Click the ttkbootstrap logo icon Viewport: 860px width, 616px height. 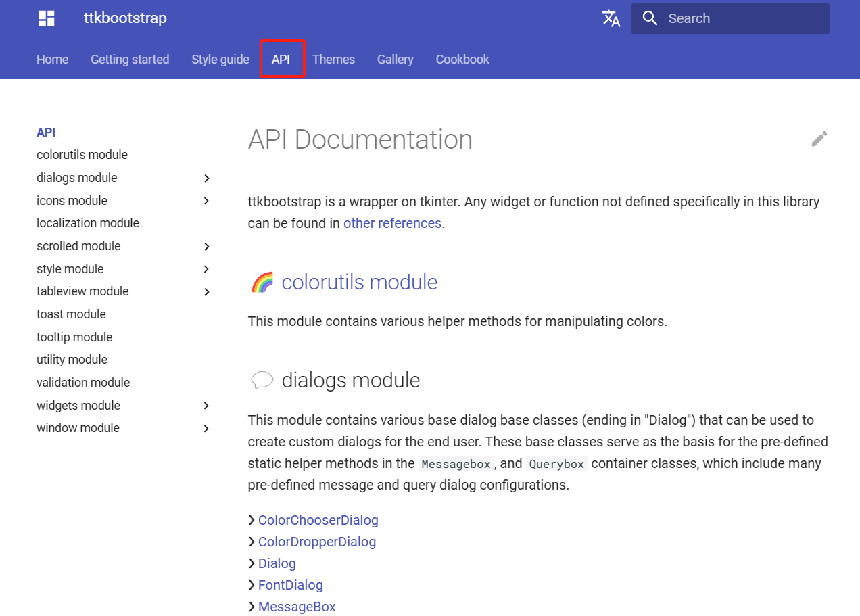47,18
